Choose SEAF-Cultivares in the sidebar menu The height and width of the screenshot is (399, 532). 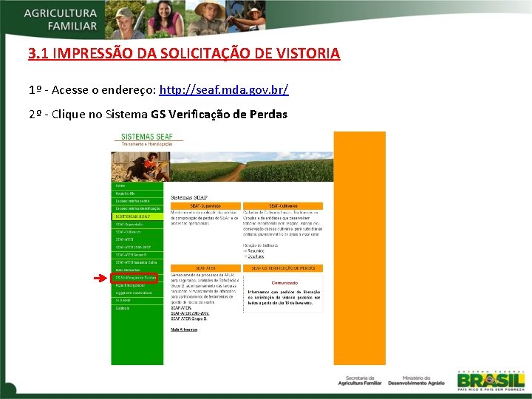pyautogui.click(x=128, y=232)
